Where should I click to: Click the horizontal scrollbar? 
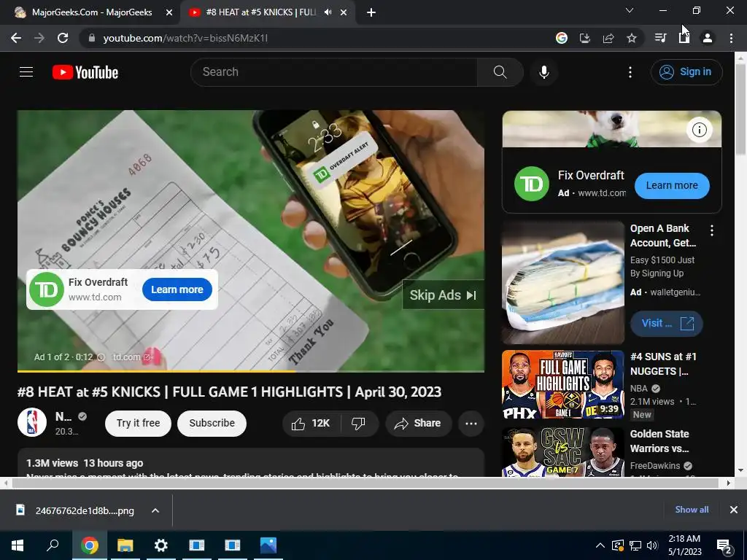(x=365, y=483)
